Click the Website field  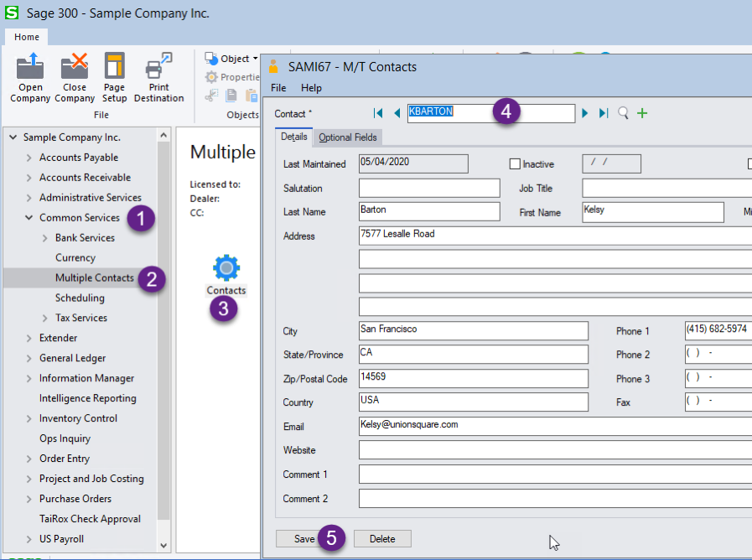pos(555,449)
